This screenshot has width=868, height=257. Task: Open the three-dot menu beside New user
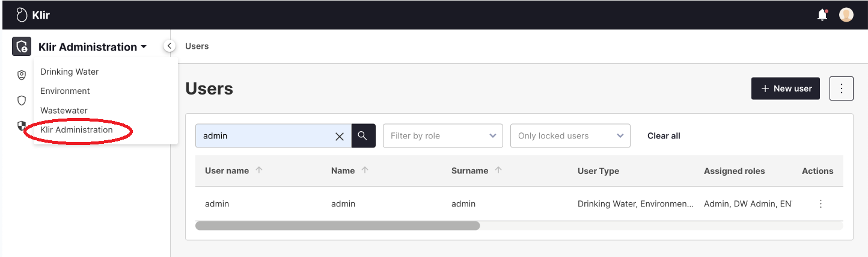[842, 88]
